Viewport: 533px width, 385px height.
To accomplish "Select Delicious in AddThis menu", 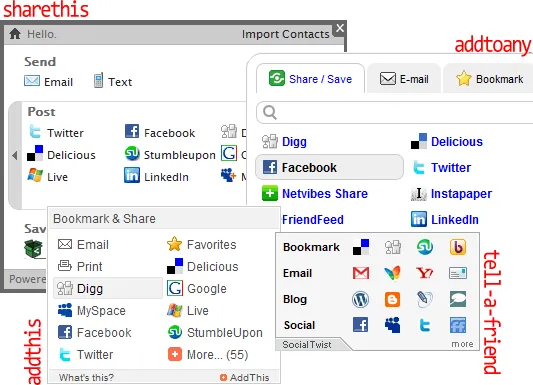I will point(203,266).
